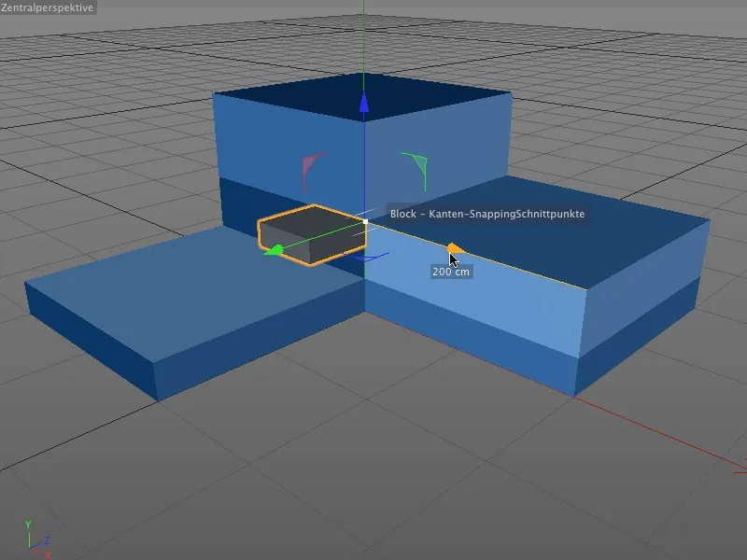Click the white snap point marker at block corner
The width and height of the screenshot is (747, 560).
click(x=366, y=221)
